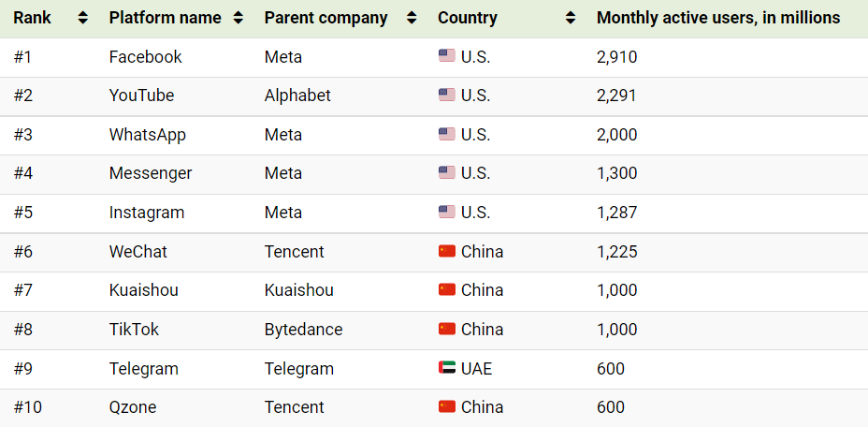Click the UAE flag in Telegram row
This screenshot has height=427, width=868.
point(447,368)
